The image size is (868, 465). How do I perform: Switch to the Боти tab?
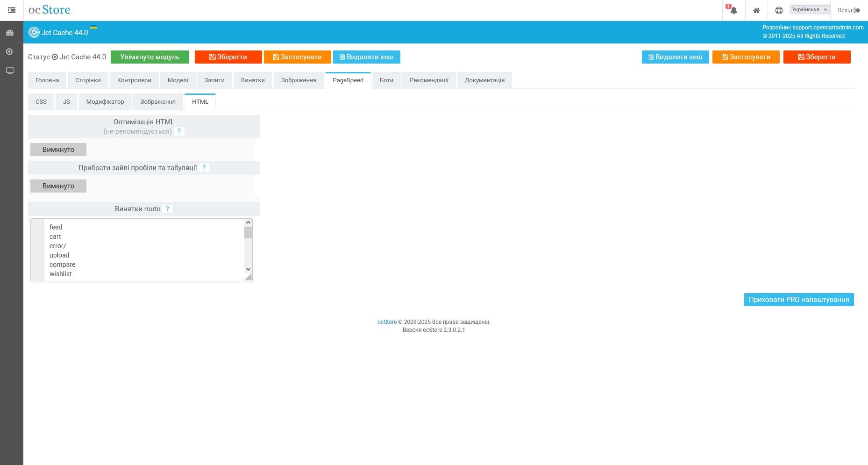pyautogui.click(x=386, y=80)
